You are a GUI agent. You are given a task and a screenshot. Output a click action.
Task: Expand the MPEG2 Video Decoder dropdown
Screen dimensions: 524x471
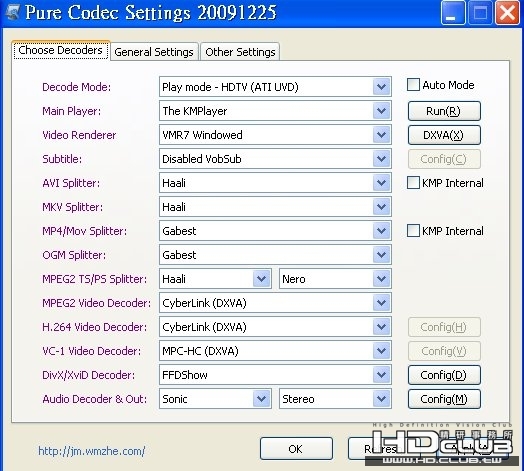pyautogui.click(x=275, y=303)
